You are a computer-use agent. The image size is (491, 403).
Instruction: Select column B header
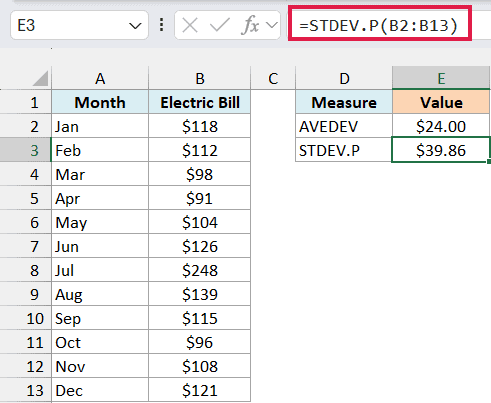tap(199, 79)
